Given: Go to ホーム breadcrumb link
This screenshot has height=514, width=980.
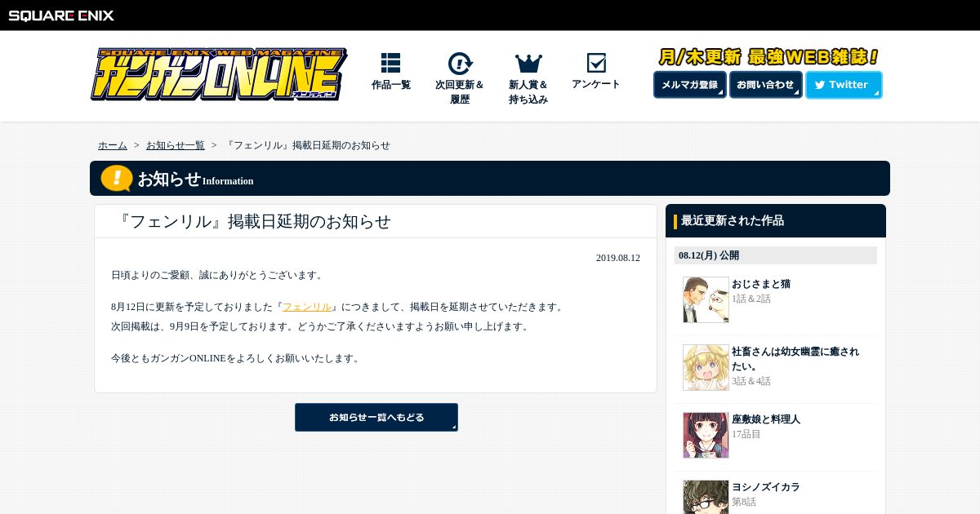Looking at the screenshot, I should [113, 145].
